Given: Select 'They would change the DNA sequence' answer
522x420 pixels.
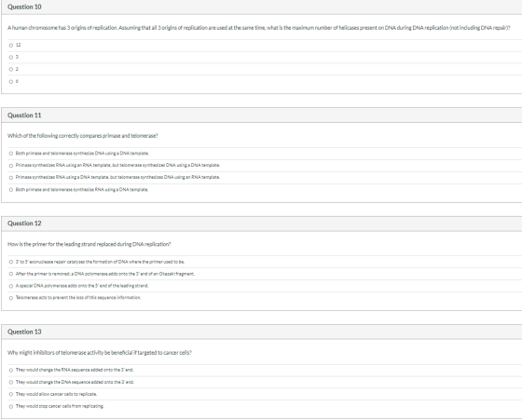Looking at the screenshot, I should [x=11, y=382].
